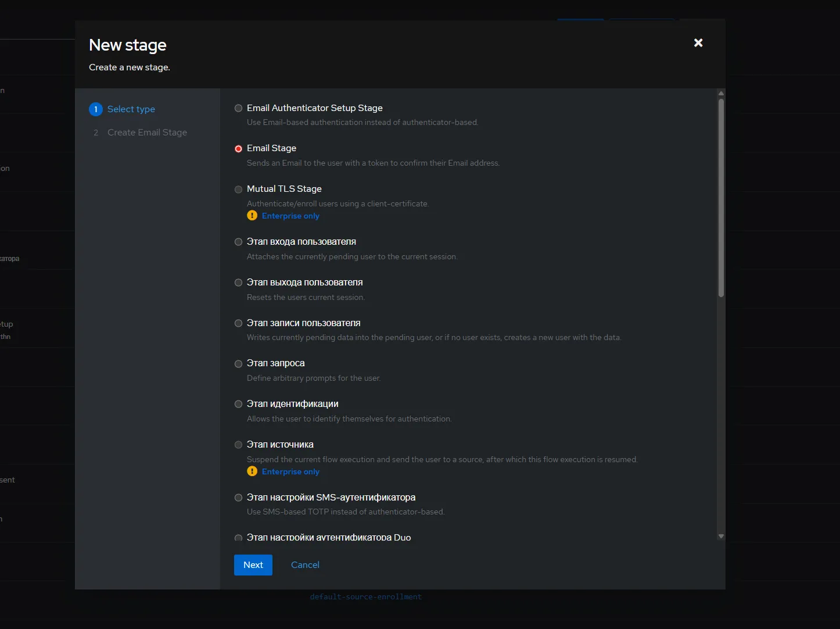The image size is (840, 629).
Task: Close the New stage dialog
Action: 698,43
